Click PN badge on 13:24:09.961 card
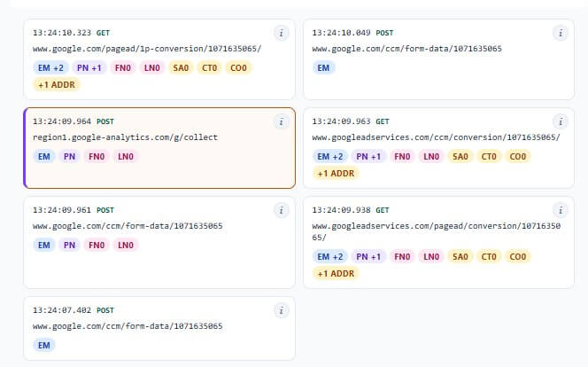This screenshot has height=367, width=588. coord(69,245)
